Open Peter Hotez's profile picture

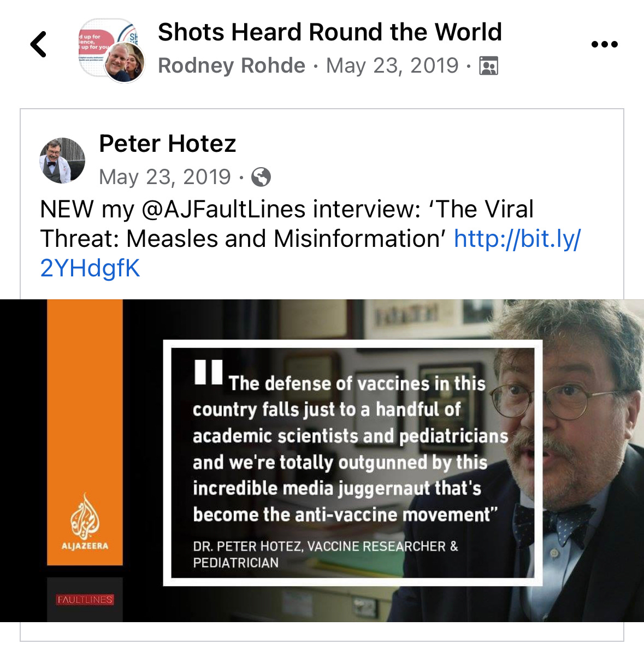click(x=62, y=161)
